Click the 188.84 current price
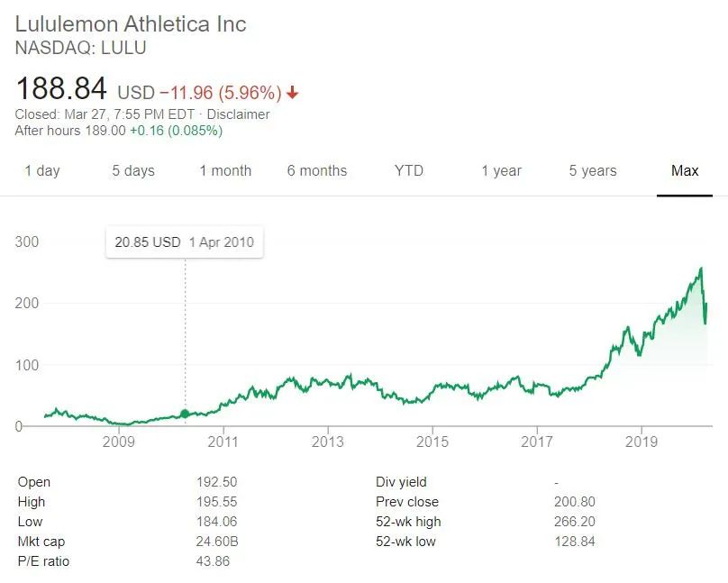 pyautogui.click(x=61, y=89)
